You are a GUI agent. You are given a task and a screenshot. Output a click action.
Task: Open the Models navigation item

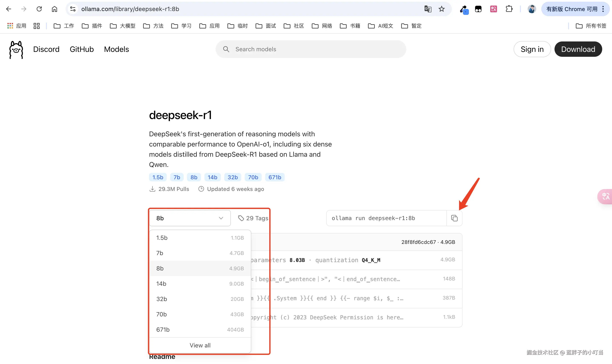tap(116, 49)
